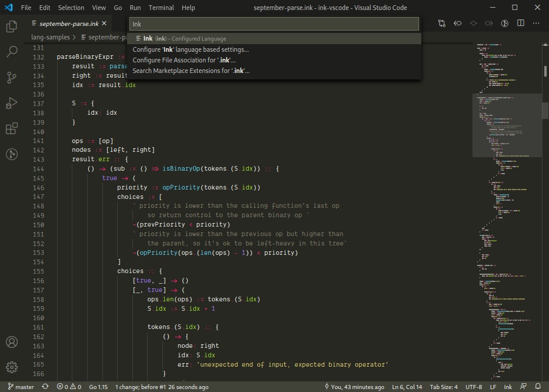Click the UTF-8 encoding indicator
Viewport: 549px width, 392px height.
point(474,387)
